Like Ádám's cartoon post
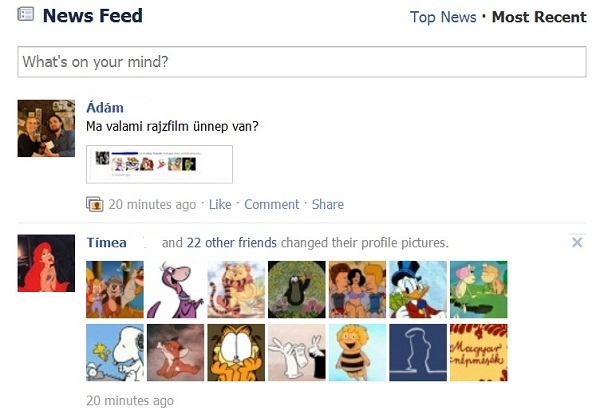 click(x=220, y=204)
